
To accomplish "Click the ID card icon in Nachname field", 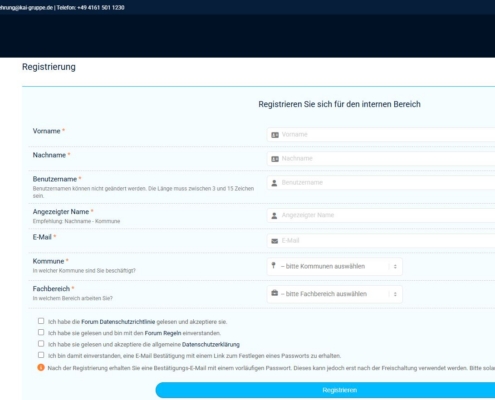I will point(275,159).
